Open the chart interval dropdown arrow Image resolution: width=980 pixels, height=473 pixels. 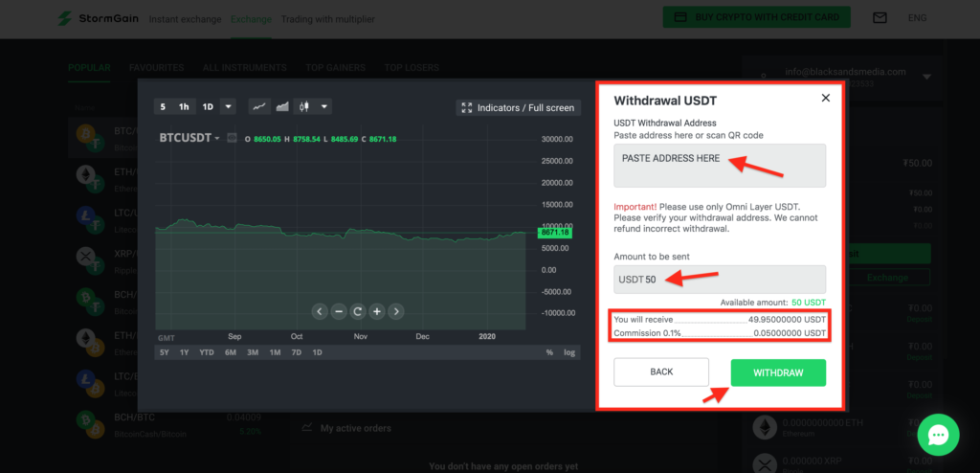point(228,107)
